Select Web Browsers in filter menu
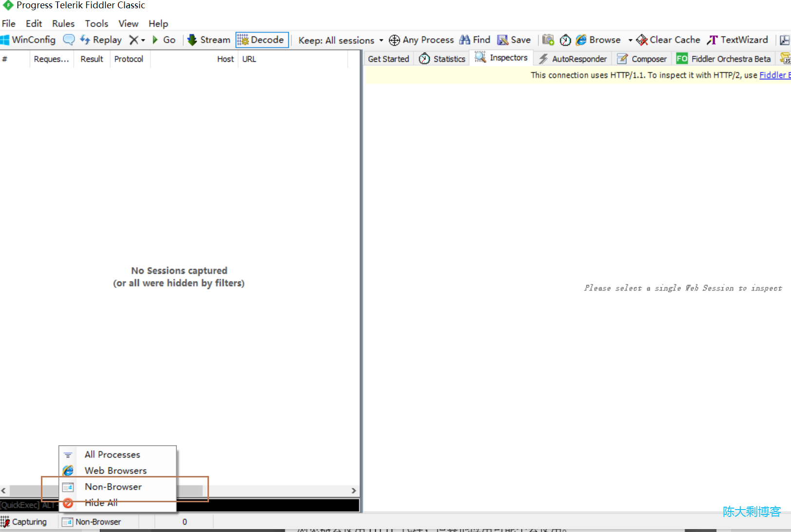 coord(117,471)
